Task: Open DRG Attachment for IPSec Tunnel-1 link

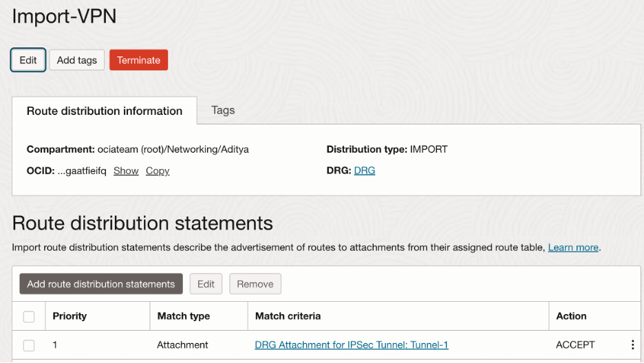Action: [352, 345]
